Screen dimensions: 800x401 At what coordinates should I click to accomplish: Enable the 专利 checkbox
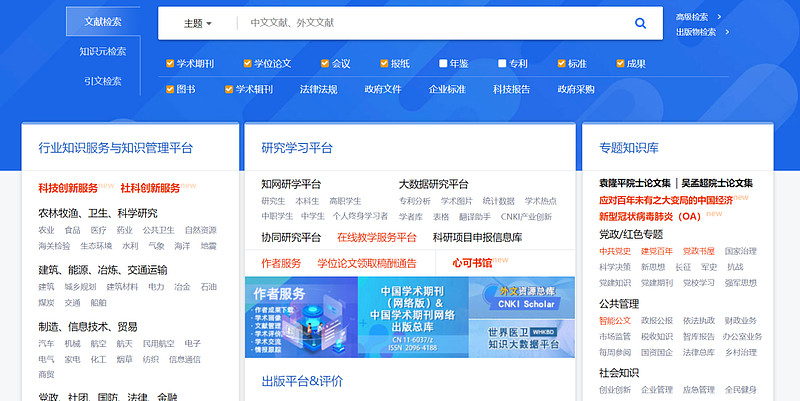click(x=502, y=63)
